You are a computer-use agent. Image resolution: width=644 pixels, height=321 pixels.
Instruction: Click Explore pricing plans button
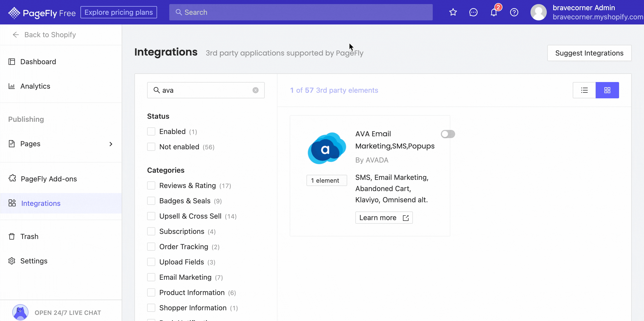click(119, 12)
